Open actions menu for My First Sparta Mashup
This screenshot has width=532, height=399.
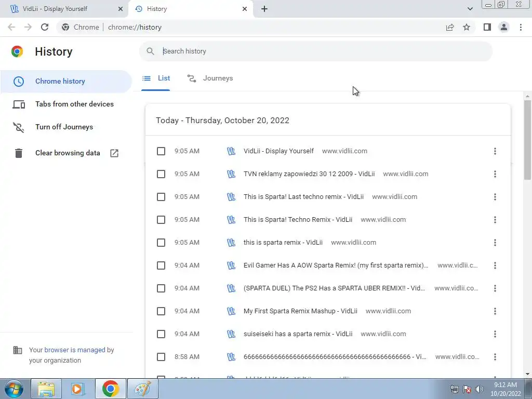coord(495,311)
